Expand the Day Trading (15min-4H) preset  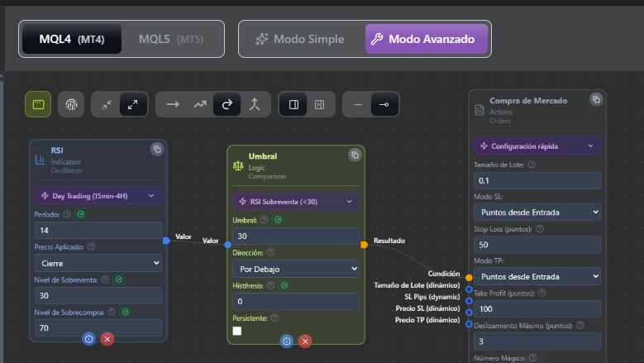click(98, 196)
